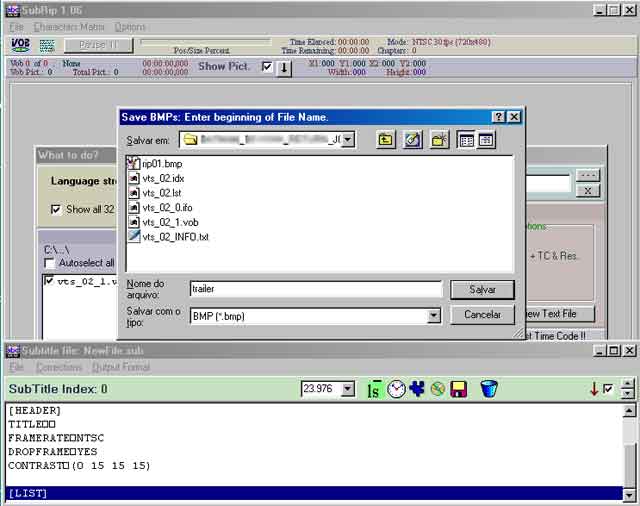
Task: Open the Salvar com o tipo dropdown
Action: [x=433, y=315]
